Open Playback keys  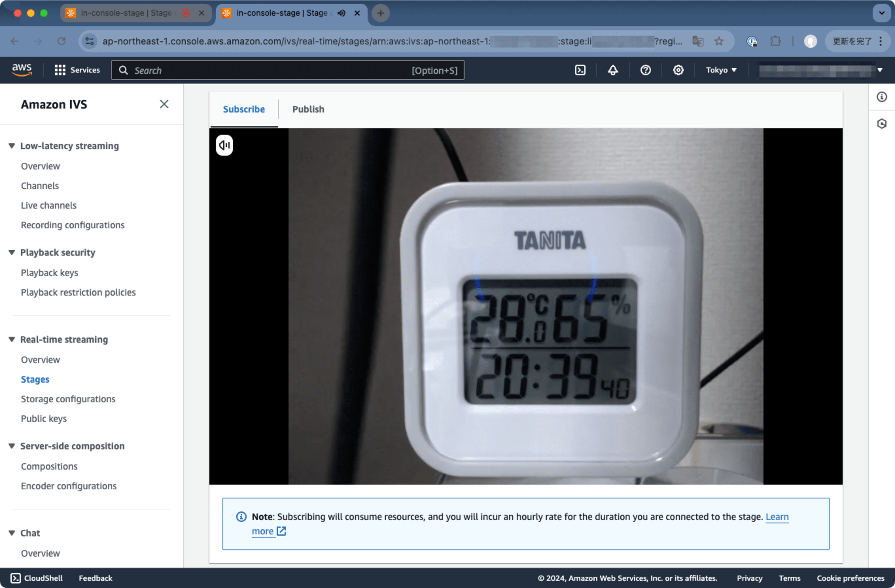(x=49, y=273)
